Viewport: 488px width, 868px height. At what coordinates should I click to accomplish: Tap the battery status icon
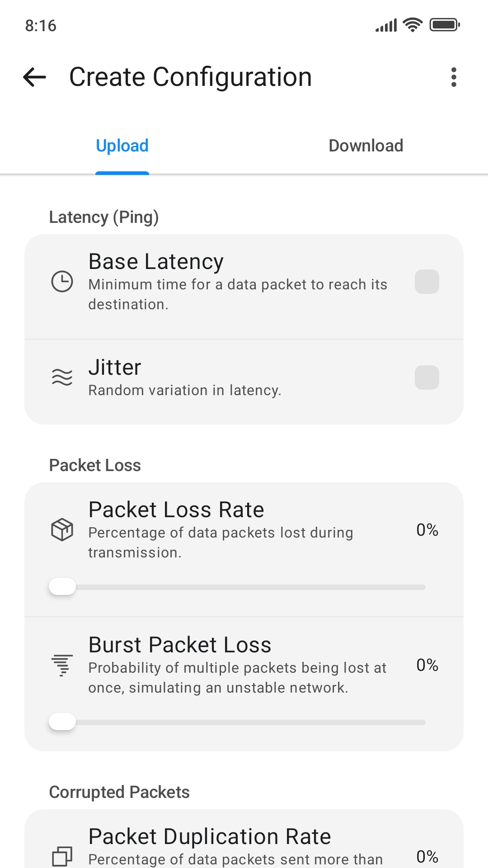click(x=445, y=25)
